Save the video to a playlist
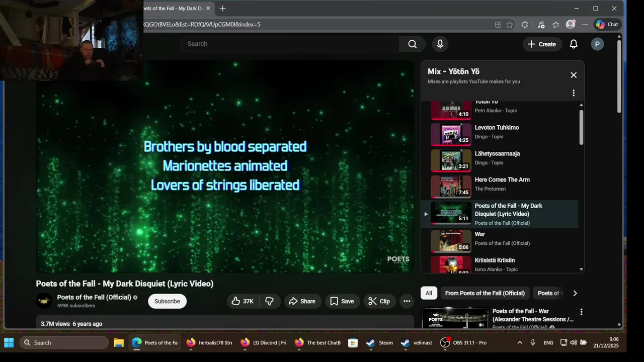 (x=342, y=301)
